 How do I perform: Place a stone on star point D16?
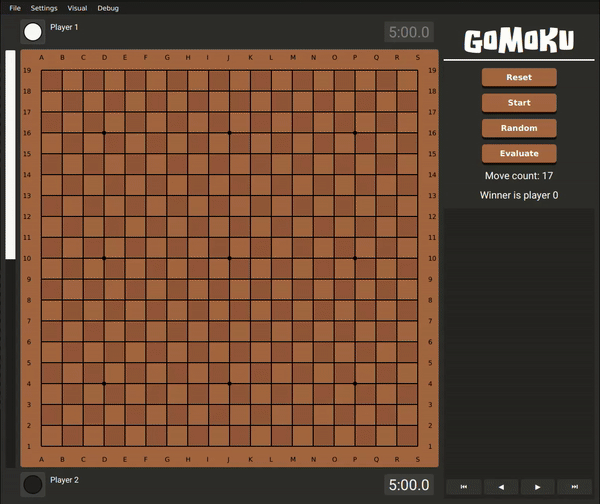click(104, 133)
